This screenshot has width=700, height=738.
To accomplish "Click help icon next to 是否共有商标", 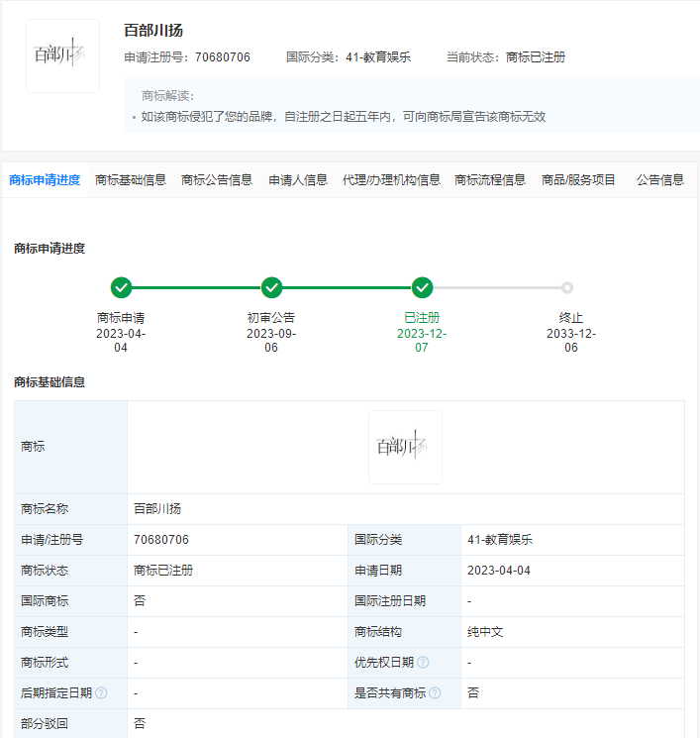I will pos(435,692).
